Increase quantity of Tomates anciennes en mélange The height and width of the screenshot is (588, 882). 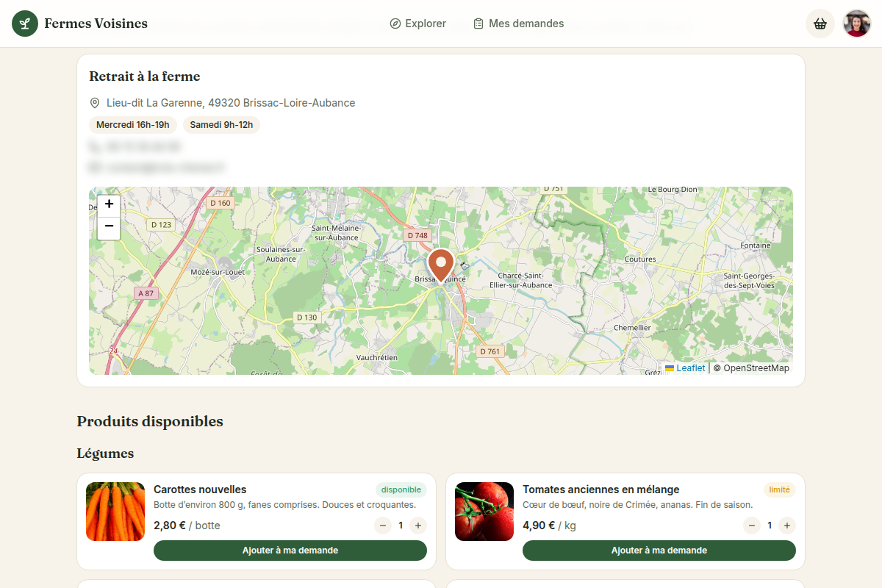coord(787,526)
